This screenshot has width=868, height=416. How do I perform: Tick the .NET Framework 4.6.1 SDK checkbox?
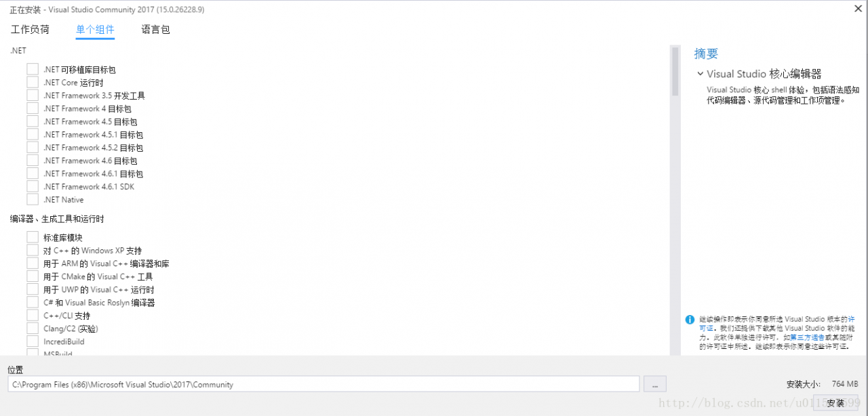33,186
